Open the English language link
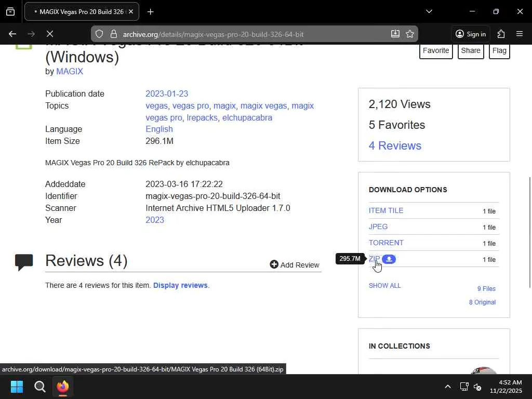Image resolution: width=532 pixels, height=399 pixels. click(x=159, y=129)
